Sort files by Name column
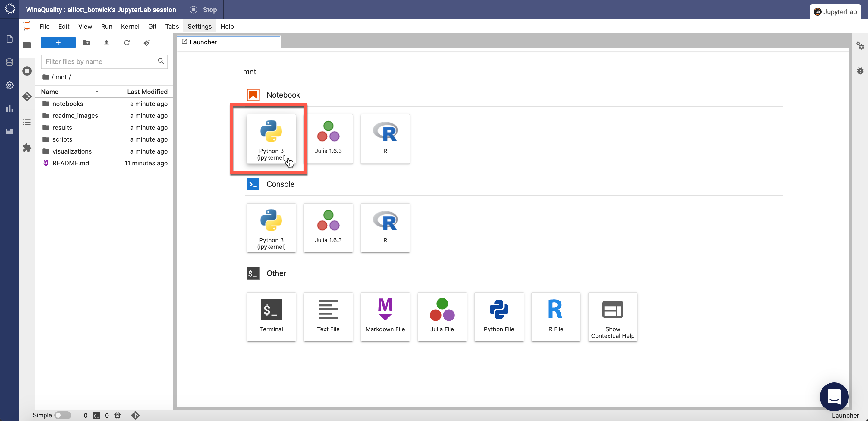The width and height of the screenshot is (868, 421). tap(50, 92)
